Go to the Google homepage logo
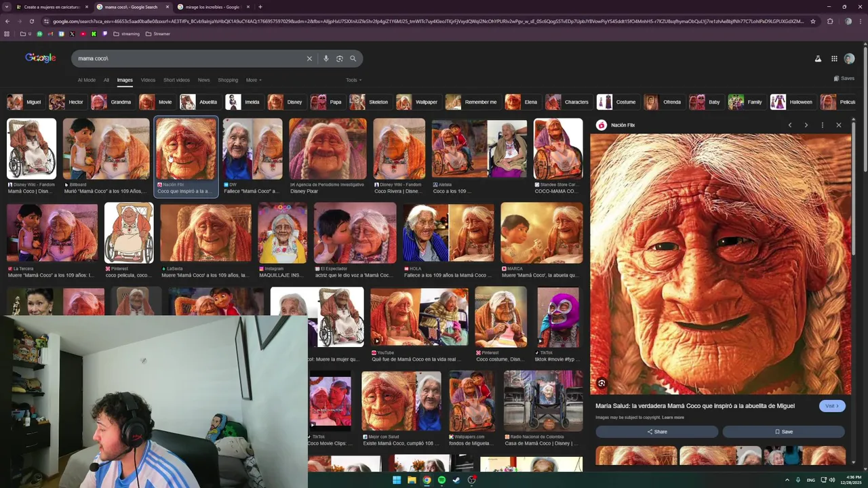Image resolution: width=868 pixels, height=488 pixels. (41, 58)
